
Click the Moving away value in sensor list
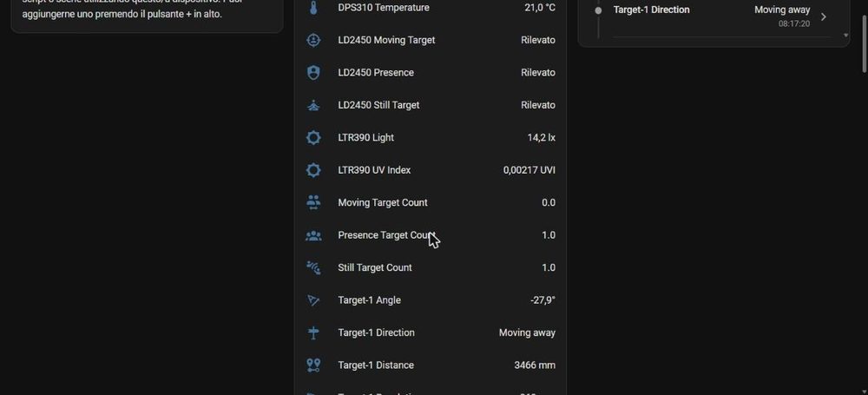click(x=527, y=333)
